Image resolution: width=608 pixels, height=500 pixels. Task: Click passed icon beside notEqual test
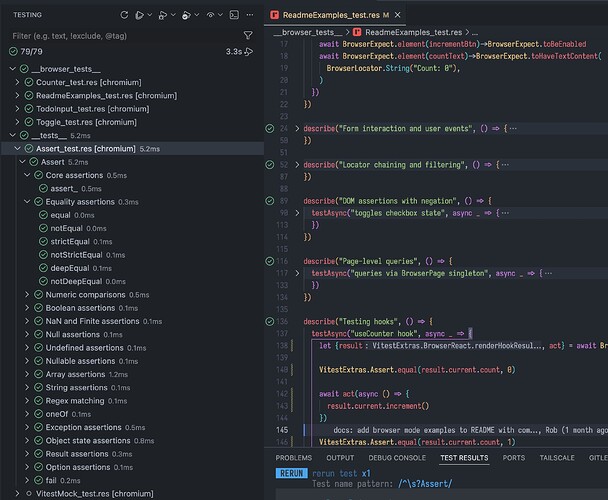click(43, 228)
